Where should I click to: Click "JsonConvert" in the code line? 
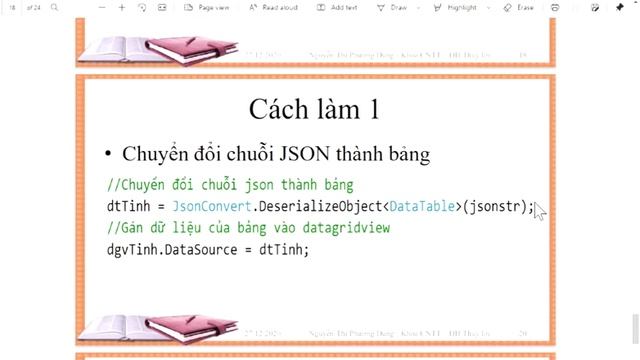[x=212, y=206]
